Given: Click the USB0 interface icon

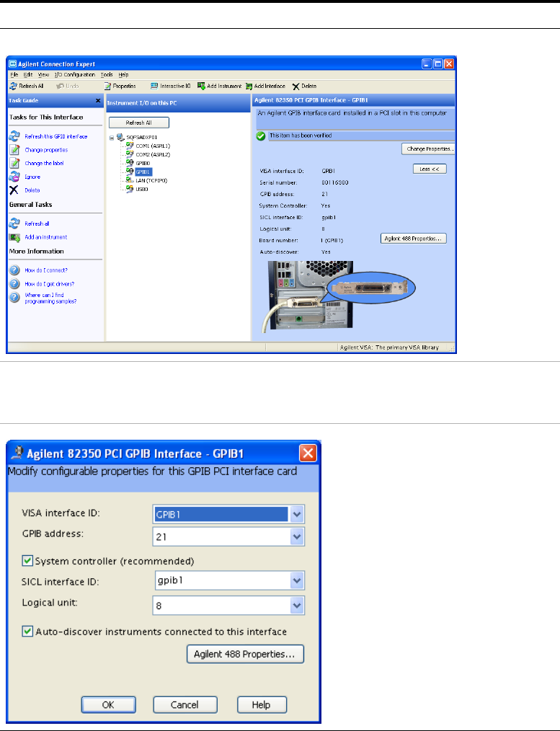Looking at the screenshot, I should click(x=130, y=189).
